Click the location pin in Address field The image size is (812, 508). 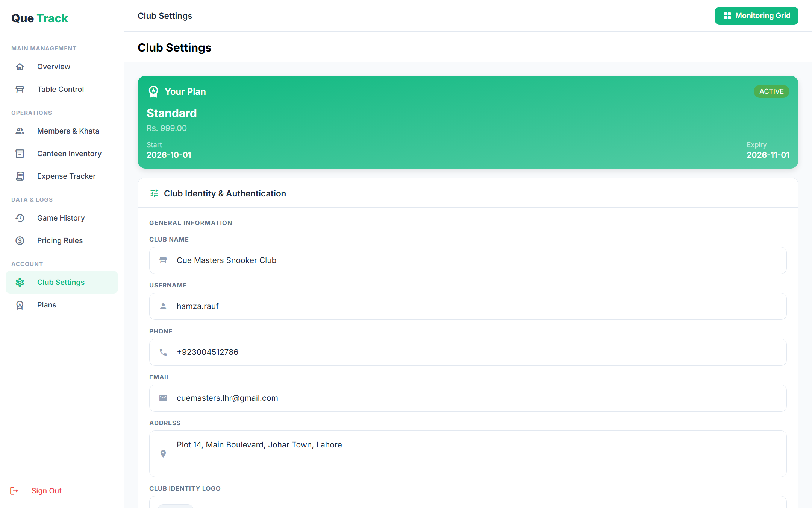pyautogui.click(x=163, y=454)
